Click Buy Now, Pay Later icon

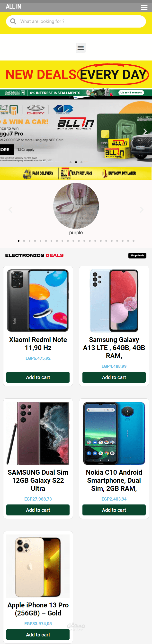(x=105, y=173)
